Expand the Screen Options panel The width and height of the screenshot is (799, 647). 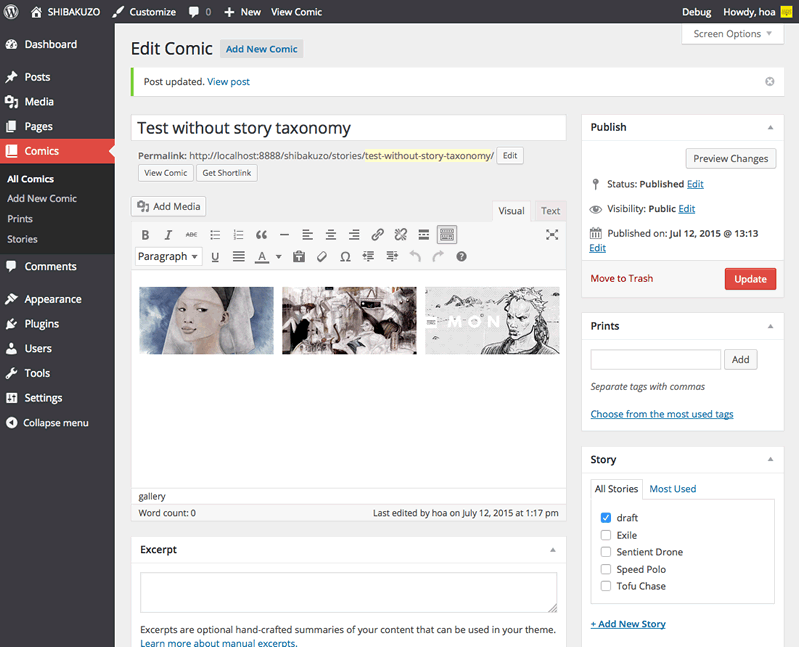pyautogui.click(x=732, y=34)
